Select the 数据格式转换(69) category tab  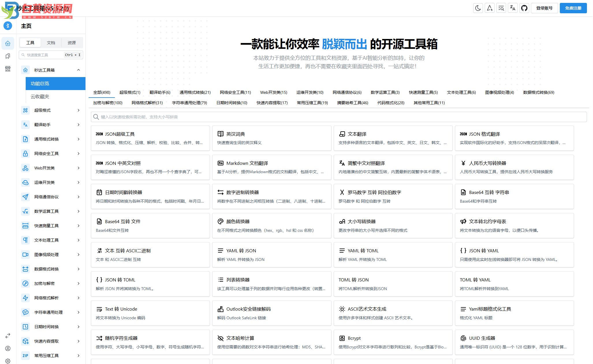click(x=539, y=92)
